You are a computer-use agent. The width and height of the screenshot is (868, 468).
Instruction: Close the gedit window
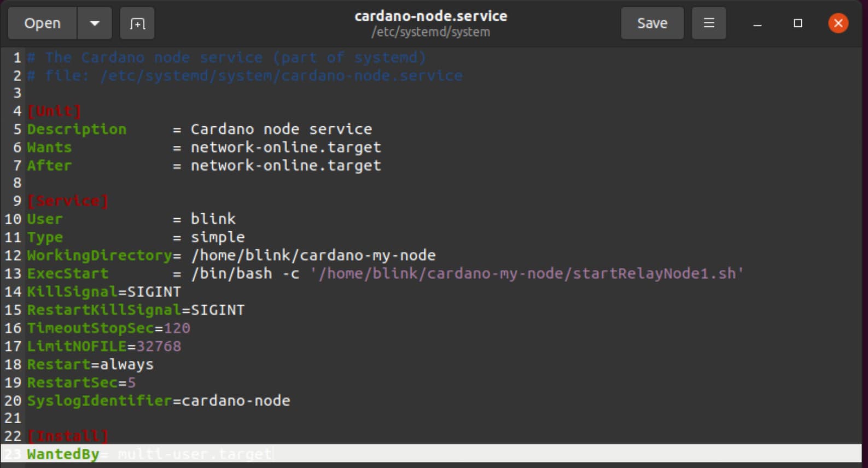click(x=838, y=24)
